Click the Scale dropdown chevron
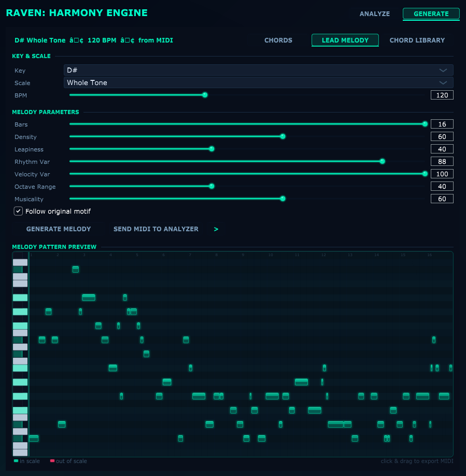The width and height of the screenshot is (466, 476). point(443,82)
